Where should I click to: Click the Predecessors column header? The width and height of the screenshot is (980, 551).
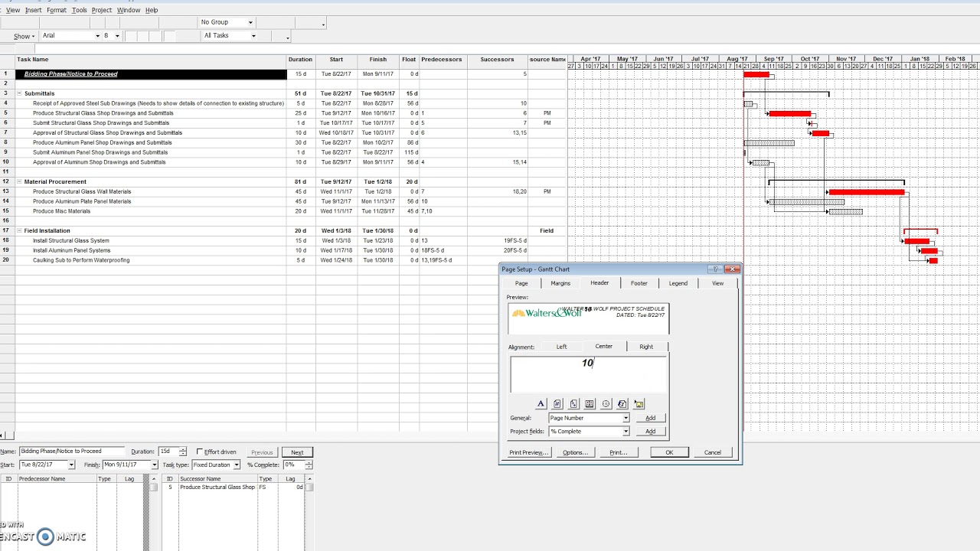click(x=443, y=60)
